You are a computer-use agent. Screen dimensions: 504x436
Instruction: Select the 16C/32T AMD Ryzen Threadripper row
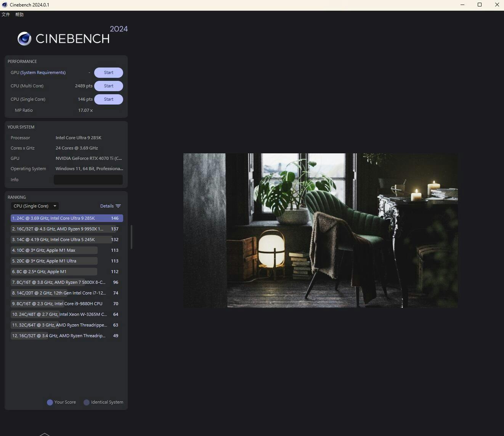(67, 336)
